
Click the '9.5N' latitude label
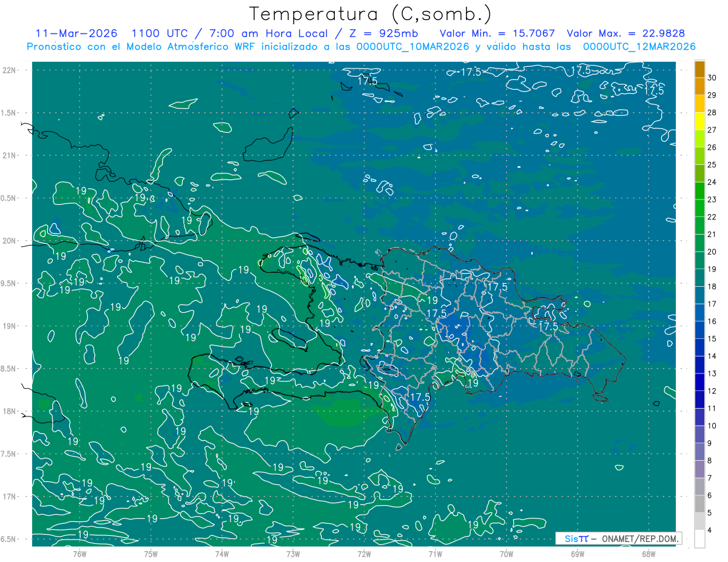9,283
